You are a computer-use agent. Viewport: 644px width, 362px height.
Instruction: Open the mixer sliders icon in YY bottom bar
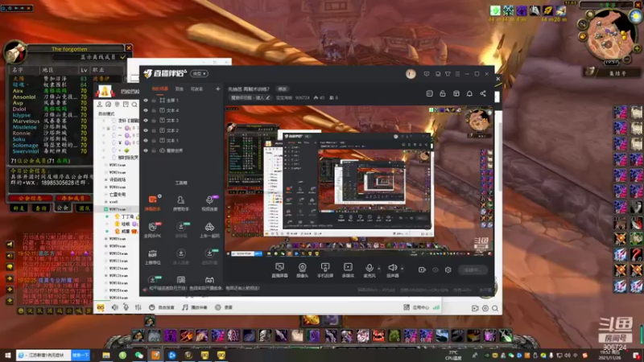pos(138,307)
